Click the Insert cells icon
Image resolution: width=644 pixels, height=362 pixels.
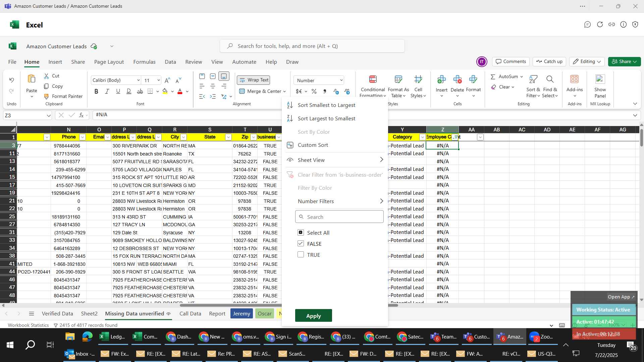click(x=441, y=79)
